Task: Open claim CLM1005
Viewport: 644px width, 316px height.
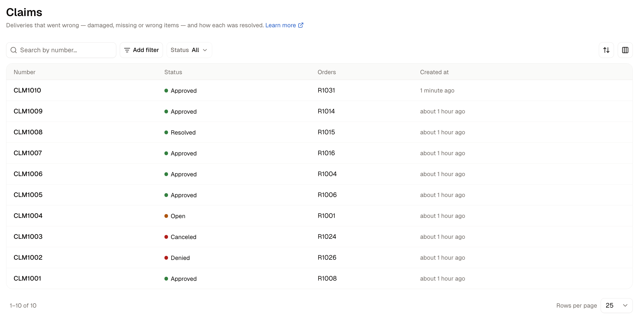Action: click(28, 195)
